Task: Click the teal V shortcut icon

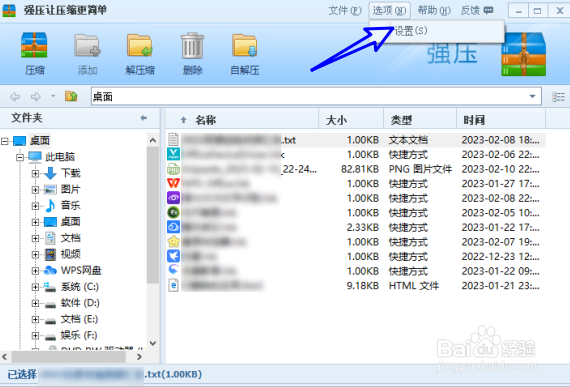Action: tap(173, 154)
